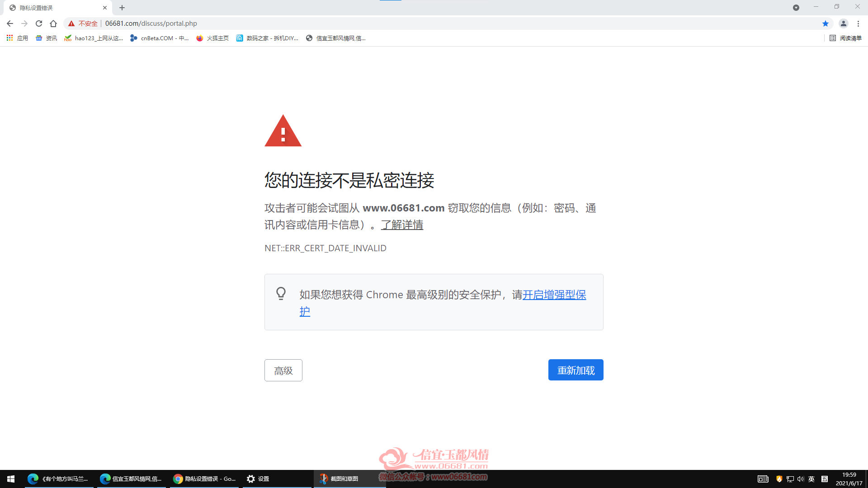The image size is (868, 488).
Task: Open the touch keyboard tray icon
Action: point(763,479)
